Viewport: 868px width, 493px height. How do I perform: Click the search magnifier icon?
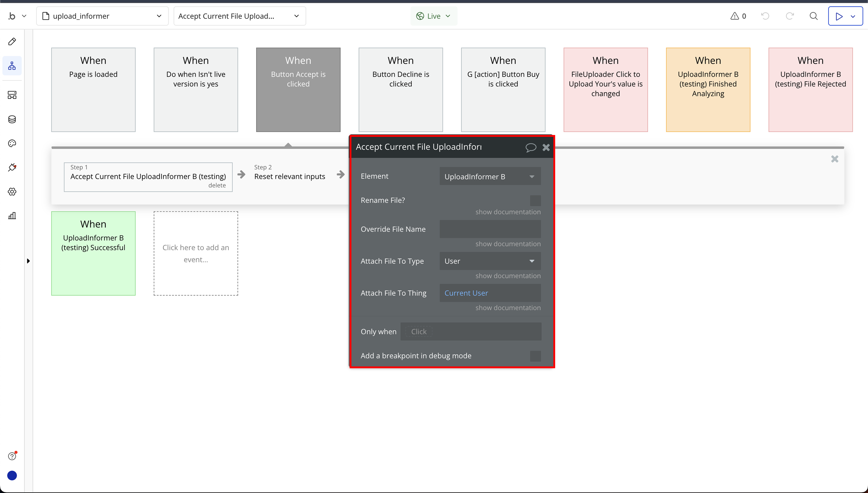[814, 16]
